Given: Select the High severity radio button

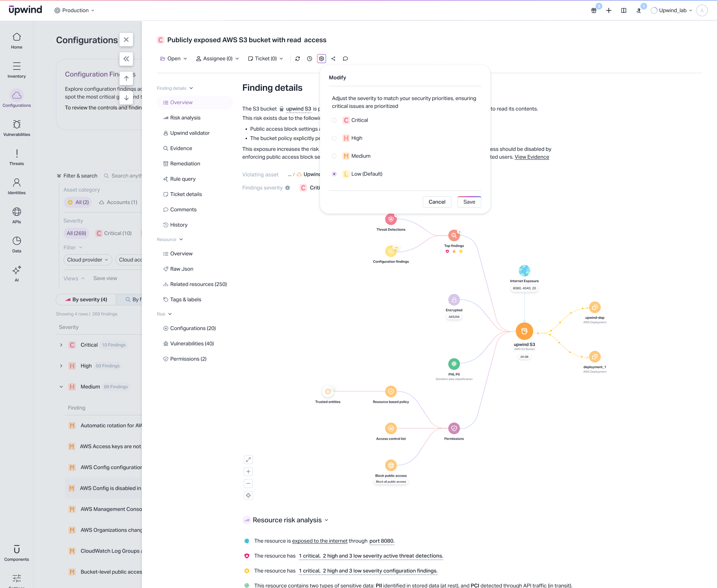Looking at the screenshot, I should pos(334,138).
